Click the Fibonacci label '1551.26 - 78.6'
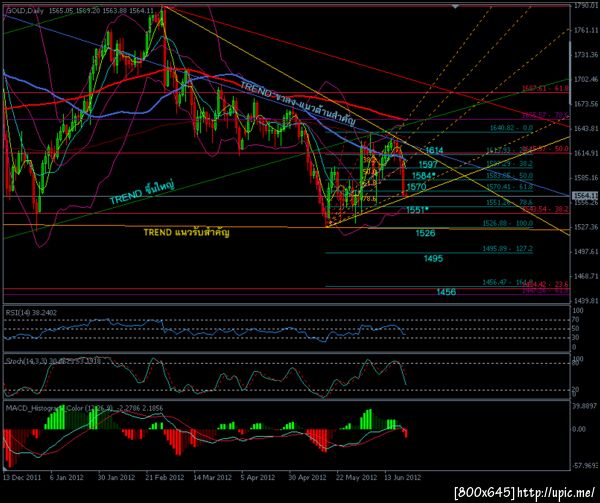Screen dimensions: 600x503 (509, 202)
